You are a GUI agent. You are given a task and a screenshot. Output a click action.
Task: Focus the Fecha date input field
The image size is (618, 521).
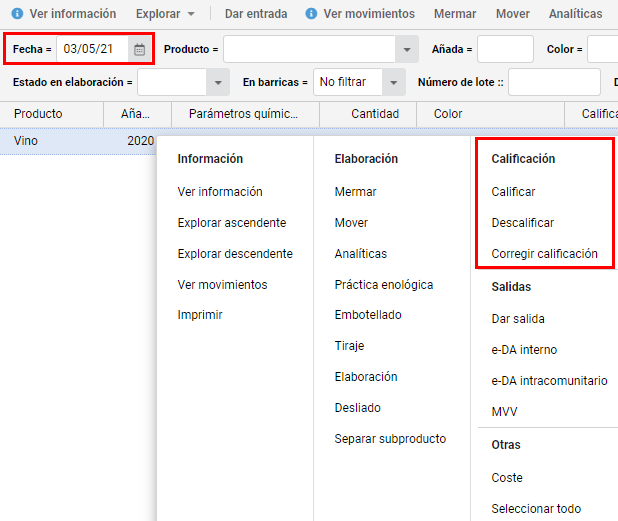coord(92,49)
